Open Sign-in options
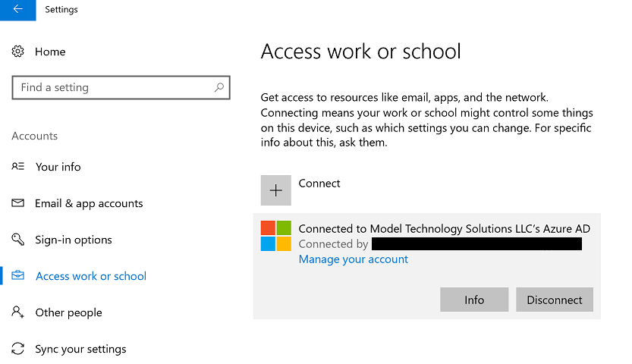Image resolution: width=632 pixels, height=364 pixels. tap(74, 240)
